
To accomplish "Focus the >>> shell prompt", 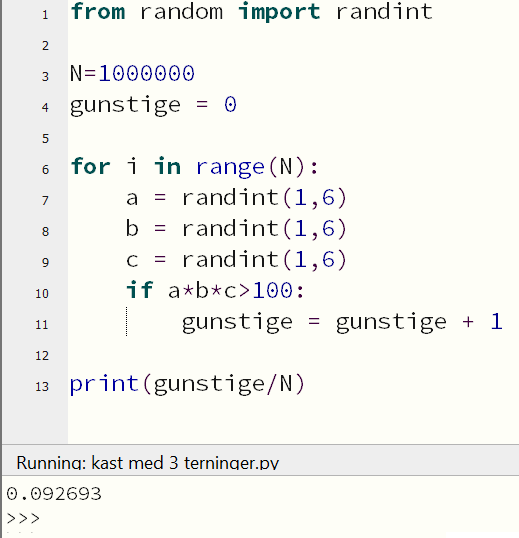I will 23,518.
